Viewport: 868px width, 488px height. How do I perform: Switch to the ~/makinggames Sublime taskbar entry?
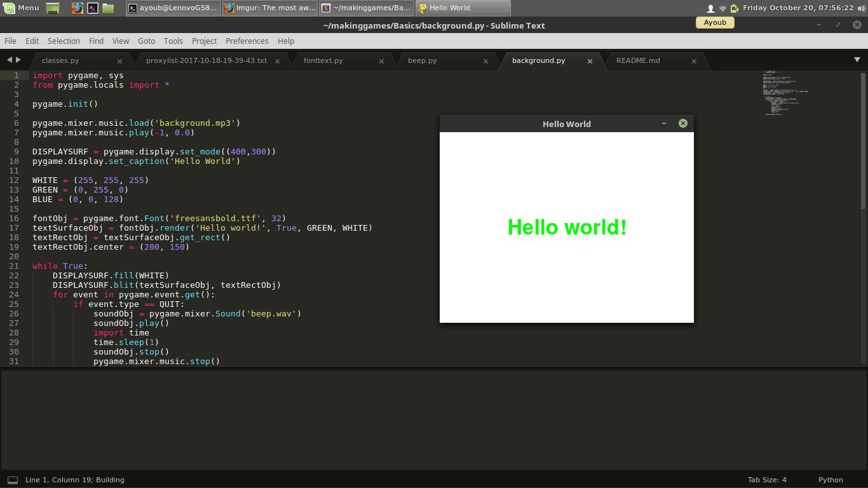tap(367, 8)
